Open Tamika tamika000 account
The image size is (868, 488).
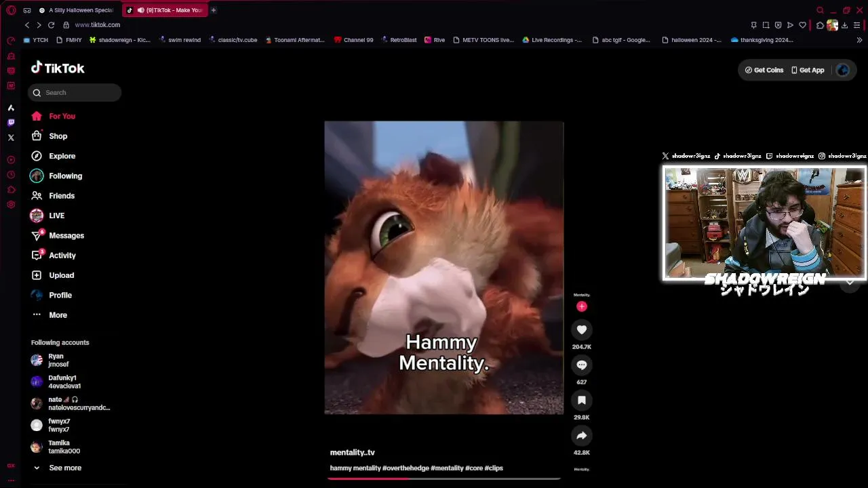[x=56, y=447]
